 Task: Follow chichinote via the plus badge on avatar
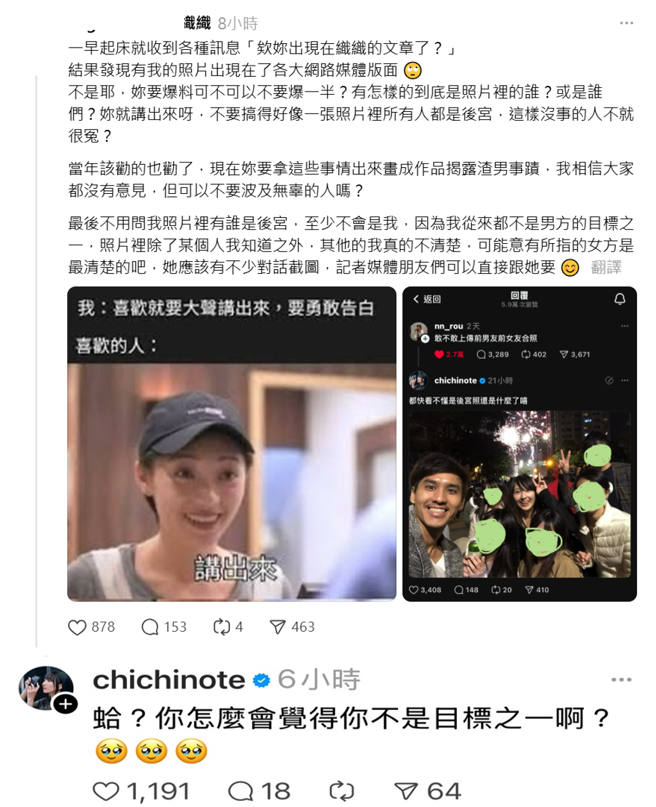(x=66, y=705)
